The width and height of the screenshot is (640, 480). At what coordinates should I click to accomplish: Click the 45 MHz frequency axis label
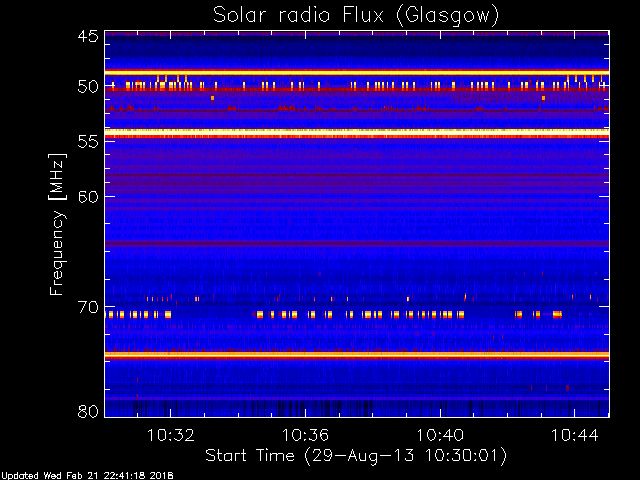pyautogui.click(x=88, y=37)
